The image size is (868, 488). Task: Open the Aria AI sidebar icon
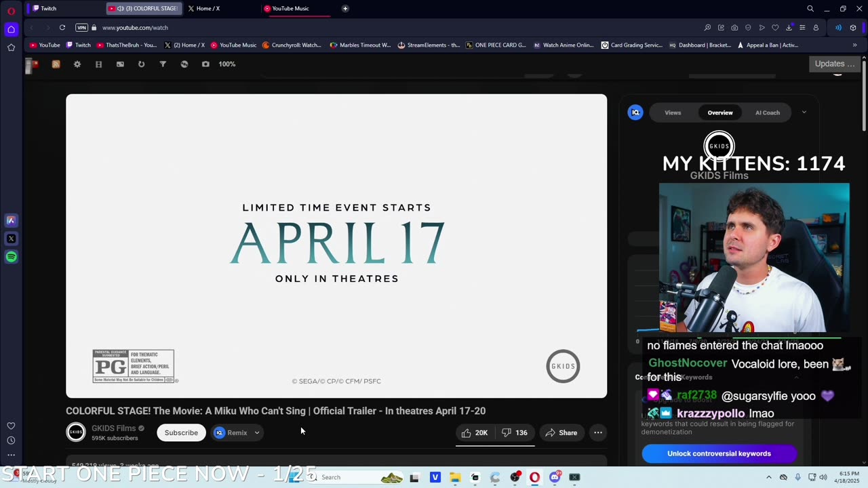(11, 220)
